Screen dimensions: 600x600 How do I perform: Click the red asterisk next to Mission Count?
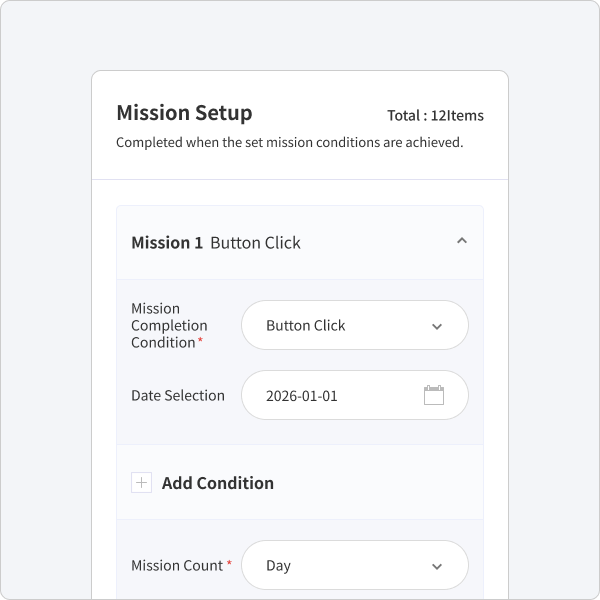229,562
